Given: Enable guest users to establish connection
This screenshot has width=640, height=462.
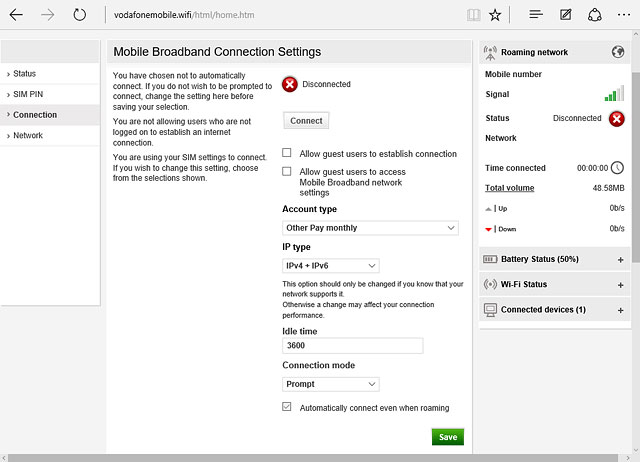Looking at the screenshot, I should click(288, 154).
